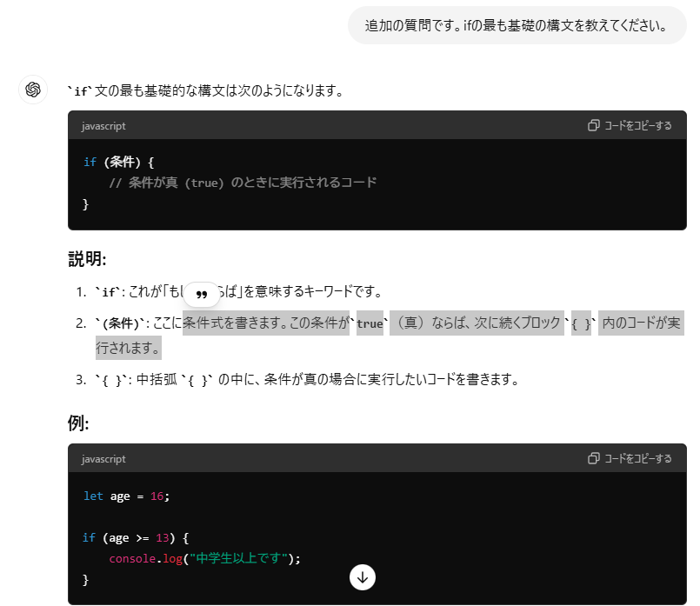Screen dimensions: 700x606
Task: Click the quote reply floating button
Action: [x=202, y=294]
